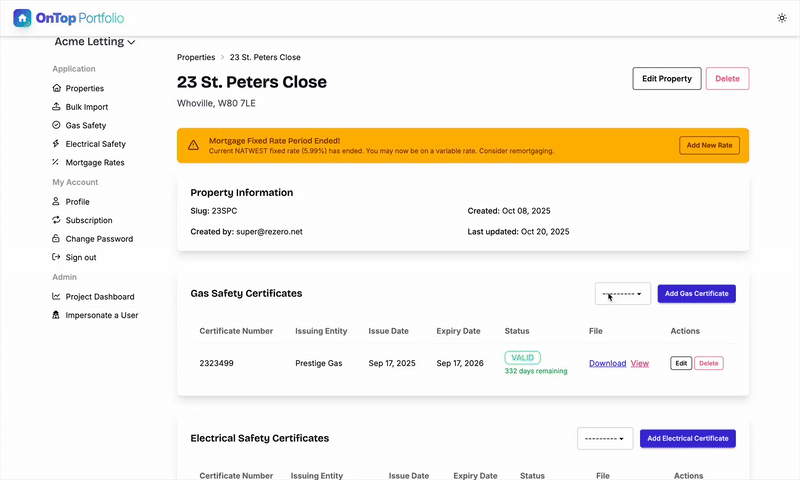Open Profile from the My Account menu
Image resolution: width=800 pixels, height=480 pixels.
77,202
